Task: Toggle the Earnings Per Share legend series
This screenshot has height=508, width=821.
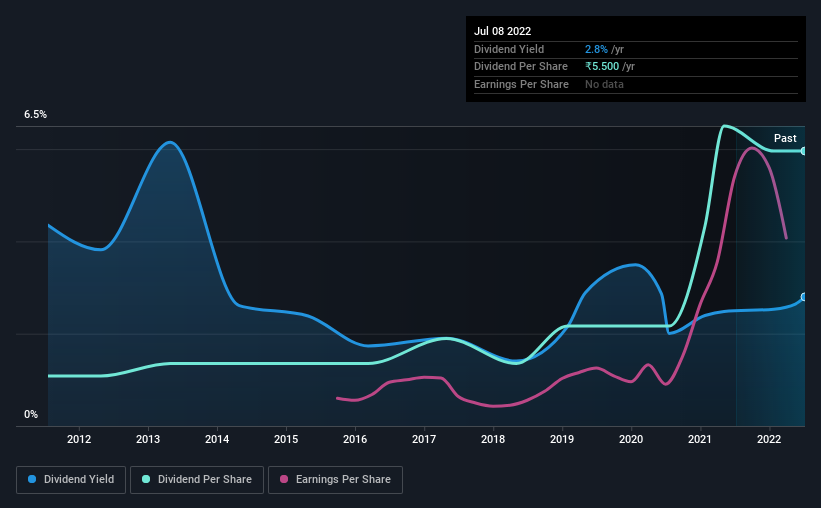Action: [335, 480]
